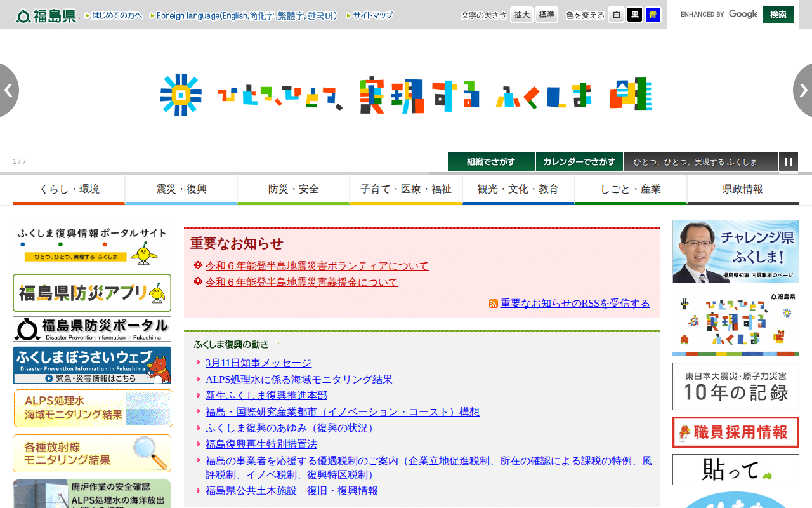Switch page colors to black with 黒
The width and height of the screenshot is (812, 508).
(x=634, y=14)
